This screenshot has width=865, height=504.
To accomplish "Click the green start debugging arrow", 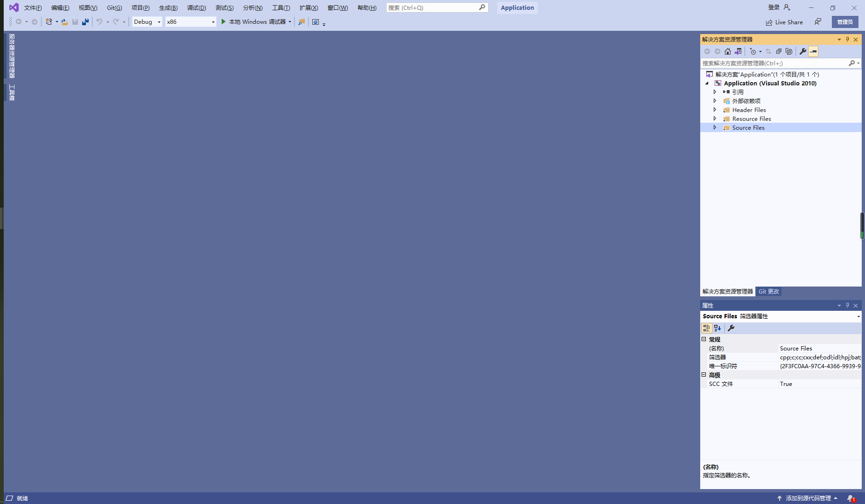I will pos(224,22).
